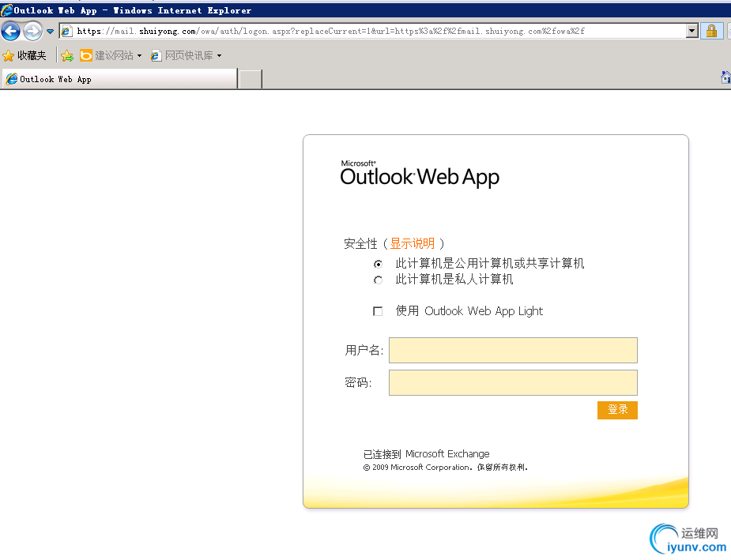Focus the 密码 input field

[513, 383]
